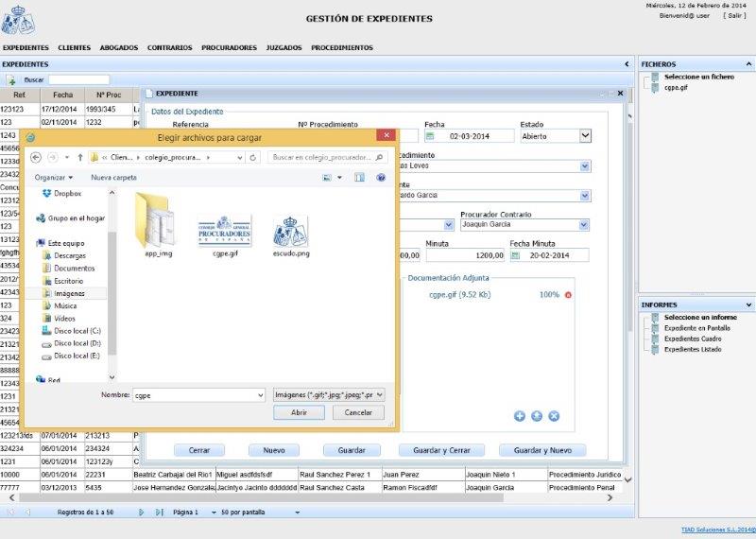This screenshot has width=756, height=539.
Task: Collapse the Informes panel
Action: [748, 304]
